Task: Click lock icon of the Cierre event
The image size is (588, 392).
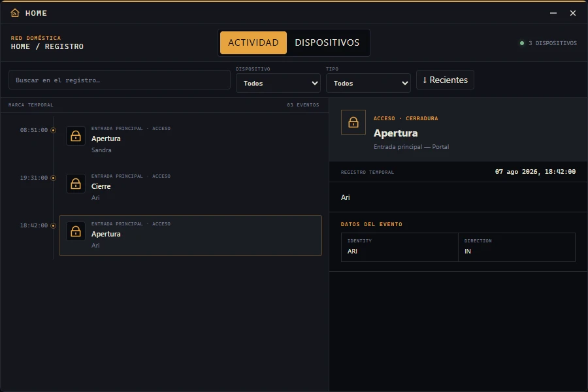Action: pos(76,184)
